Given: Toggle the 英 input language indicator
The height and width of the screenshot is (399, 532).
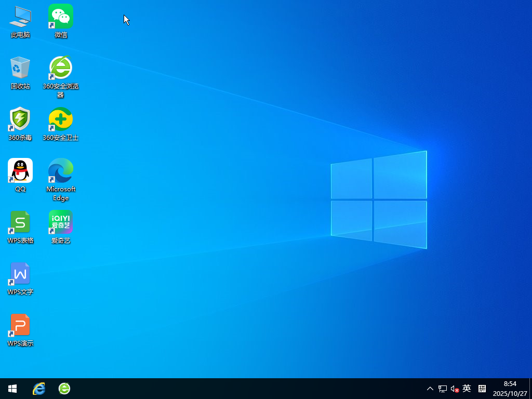Looking at the screenshot, I should [x=467, y=389].
